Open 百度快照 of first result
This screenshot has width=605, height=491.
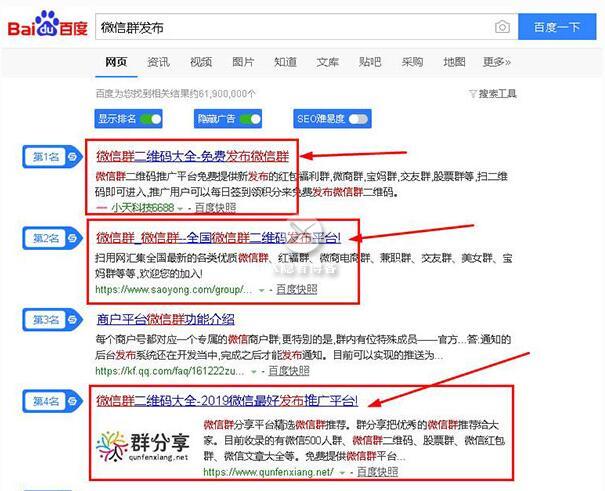point(215,208)
